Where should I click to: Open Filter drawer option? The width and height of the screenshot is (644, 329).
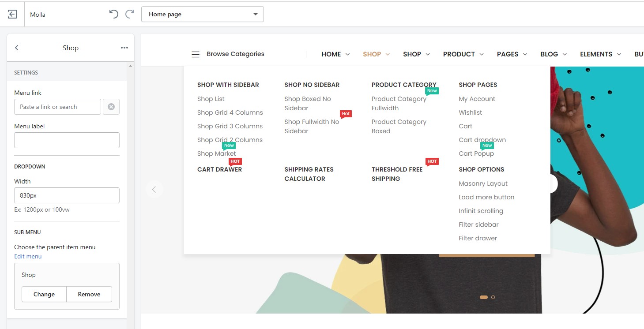coord(478,238)
